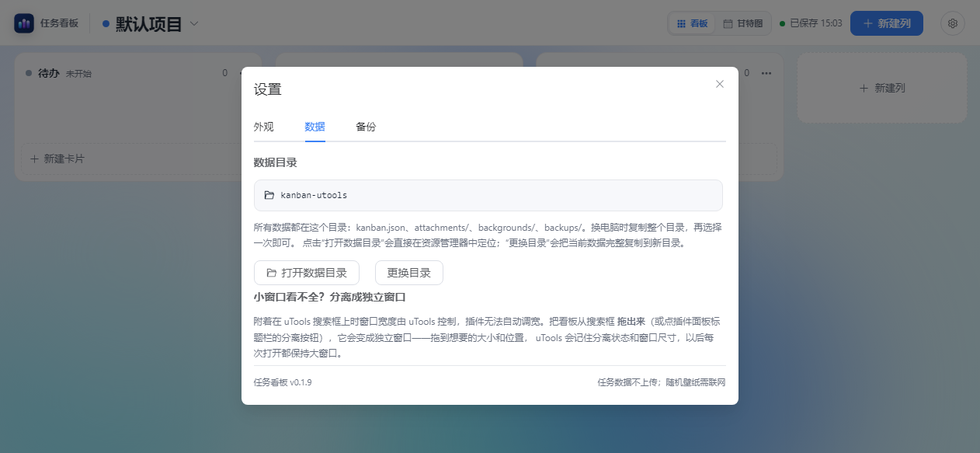Click the 已保存 15:03 status text
The width and height of the screenshot is (980, 453).
point(811,23)
